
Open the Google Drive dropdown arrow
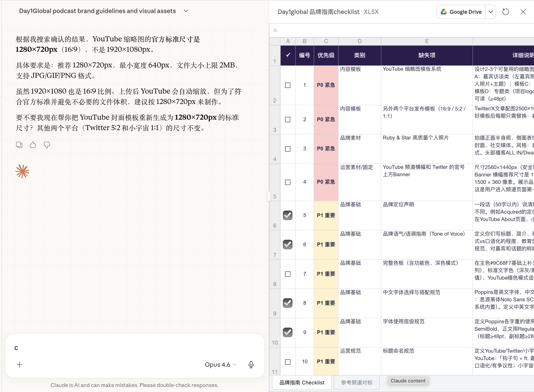click(490, 12)
